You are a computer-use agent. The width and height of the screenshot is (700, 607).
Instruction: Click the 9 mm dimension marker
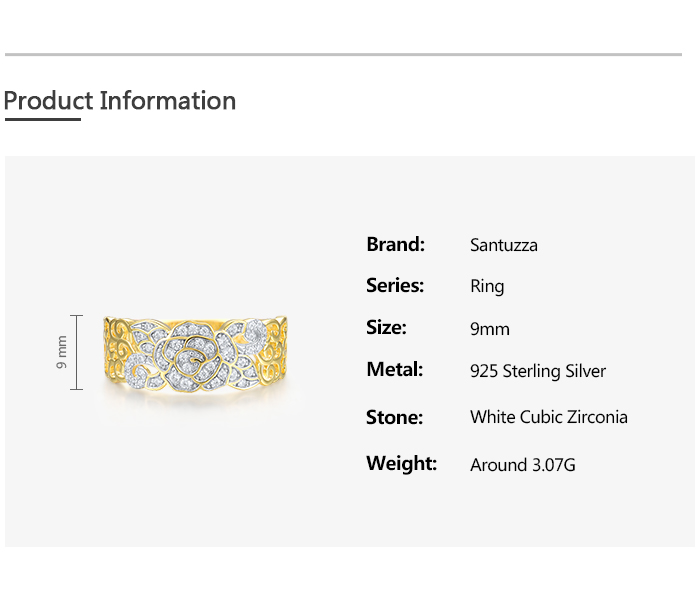[62, 352]
